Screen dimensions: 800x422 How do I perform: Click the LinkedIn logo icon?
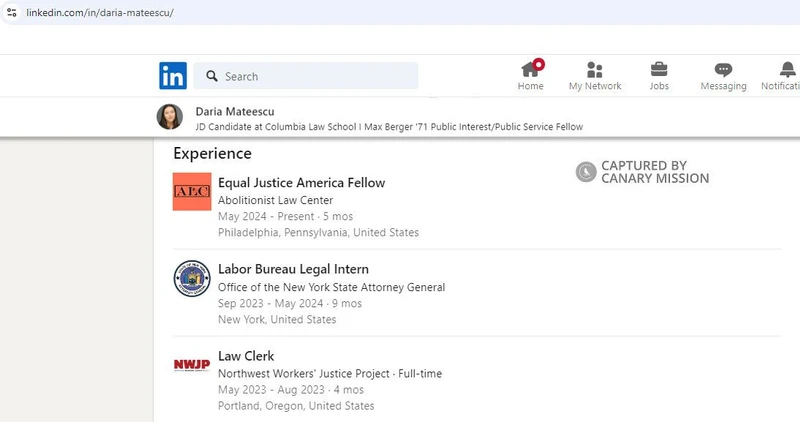coord(172,76)
